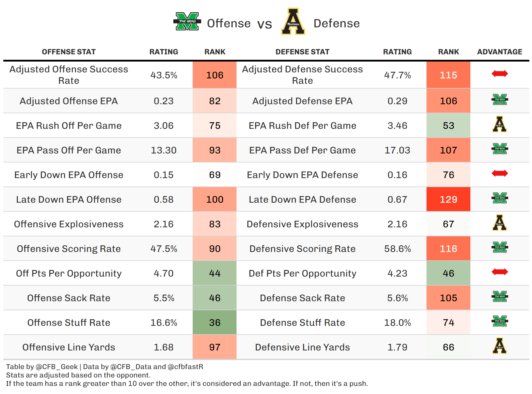The image size is (532, 394).
Task: Click the red push arrow for Success Rate
Action: point(500,74)
